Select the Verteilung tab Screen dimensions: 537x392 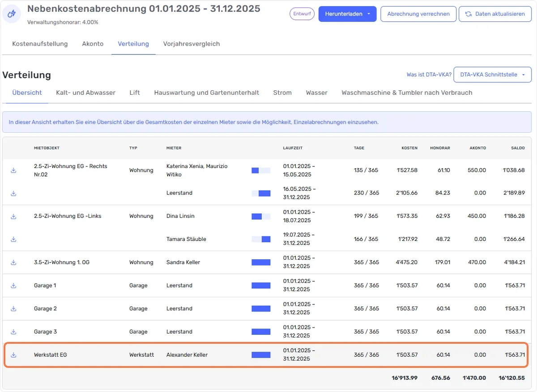pos(133,44)
